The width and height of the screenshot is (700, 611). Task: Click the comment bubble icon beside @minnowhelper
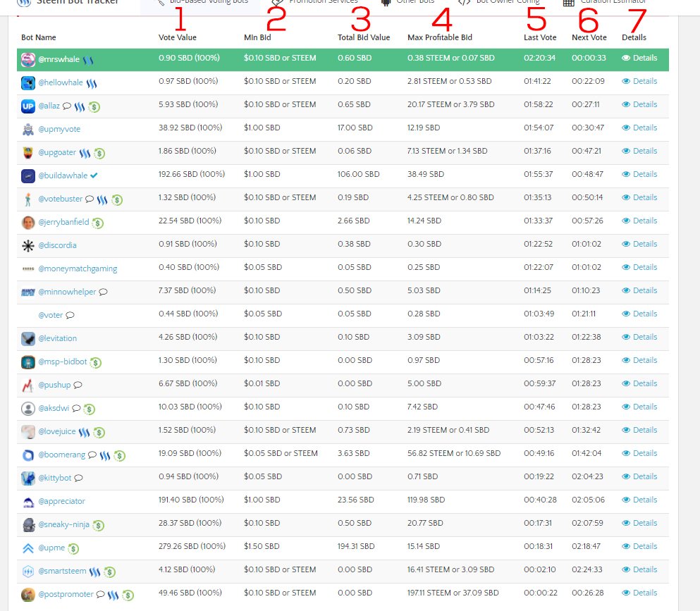pyautogui.click(x=103, y=292)
